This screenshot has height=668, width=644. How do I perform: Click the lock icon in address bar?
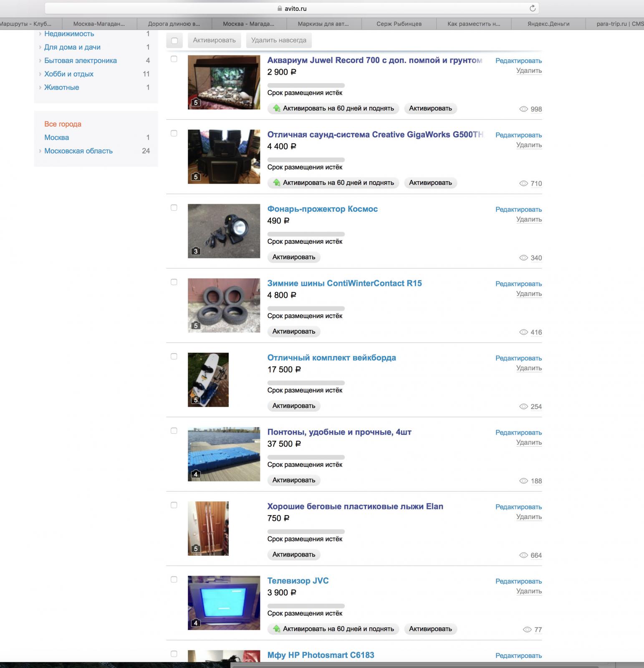click(x=280, y=8)
